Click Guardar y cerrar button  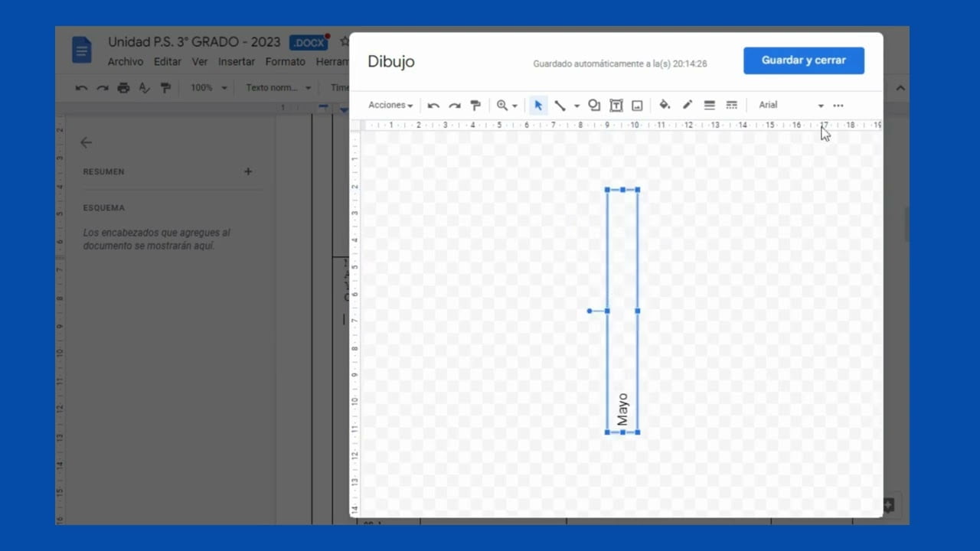tap(804, 60)
